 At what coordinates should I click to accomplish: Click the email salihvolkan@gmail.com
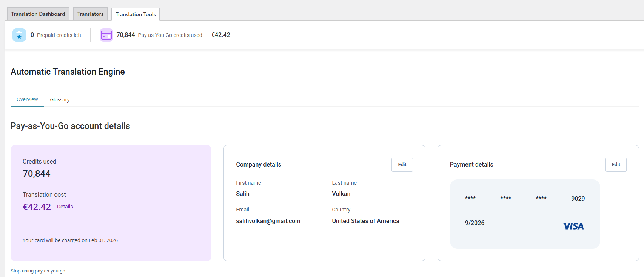coord(268,221)
